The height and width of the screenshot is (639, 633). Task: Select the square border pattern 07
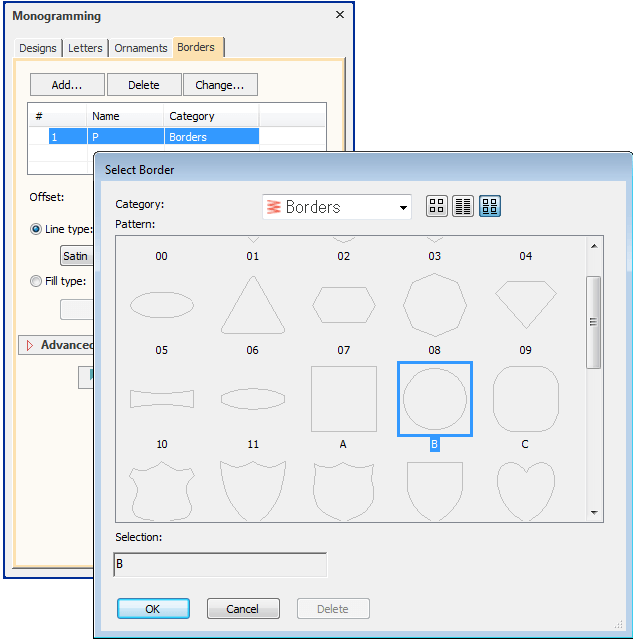coord(343,397)
